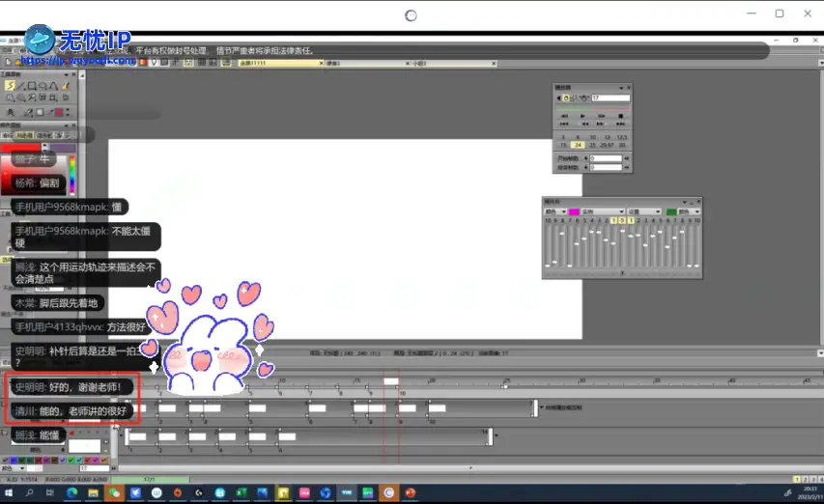Select the 12 fps frame rate
Screen dimensions: 824x504
click(x=607, y=137)
